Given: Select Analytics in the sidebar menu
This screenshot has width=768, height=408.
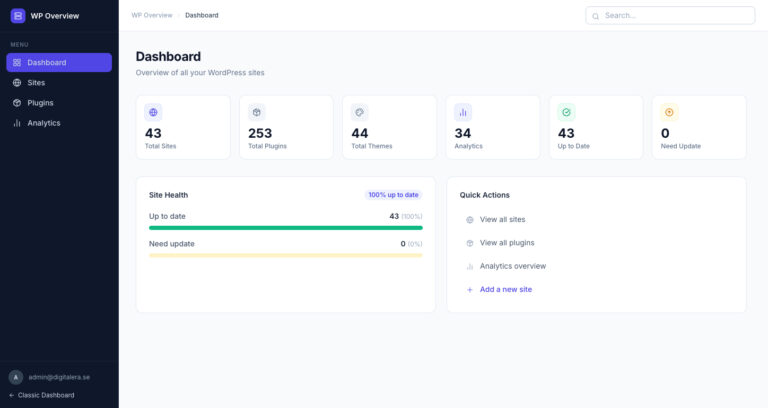Looking at the screenshot, I should tap(43, 123).
